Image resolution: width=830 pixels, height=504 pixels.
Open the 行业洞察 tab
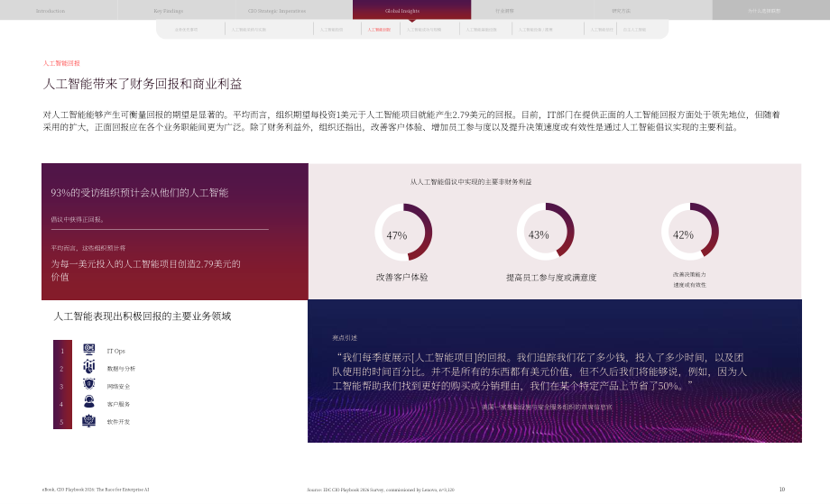point(504,11)
